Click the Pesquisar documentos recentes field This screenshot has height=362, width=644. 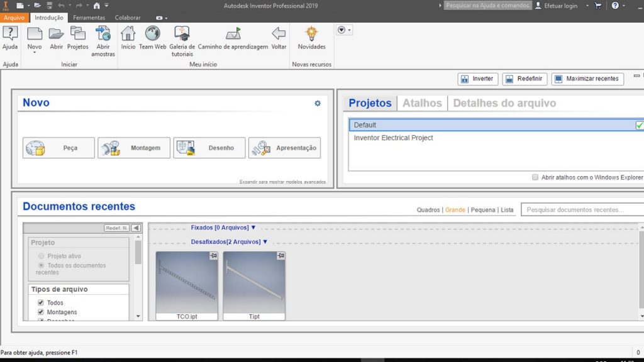click(582, 210)
